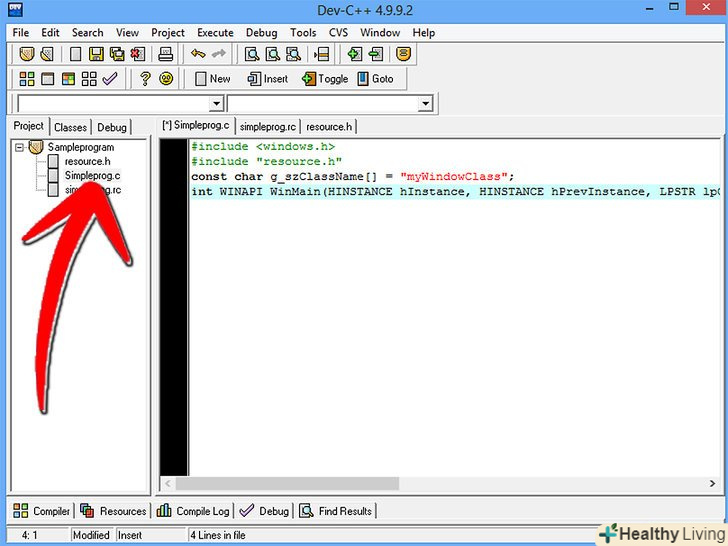728x546 pixels.
Task: Click the editor's scroll right arrow
Action: click(x=712, y=483)
